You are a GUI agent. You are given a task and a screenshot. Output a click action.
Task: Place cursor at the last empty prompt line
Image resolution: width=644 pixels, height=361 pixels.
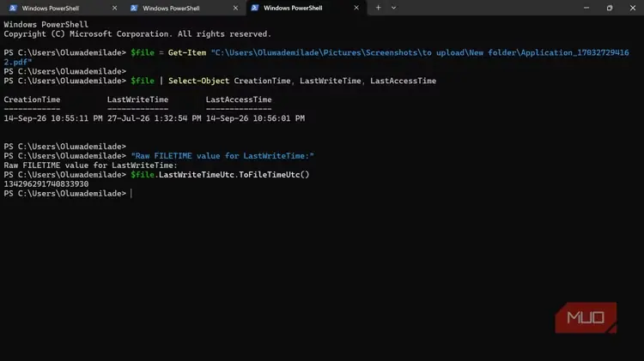point(131,193)
